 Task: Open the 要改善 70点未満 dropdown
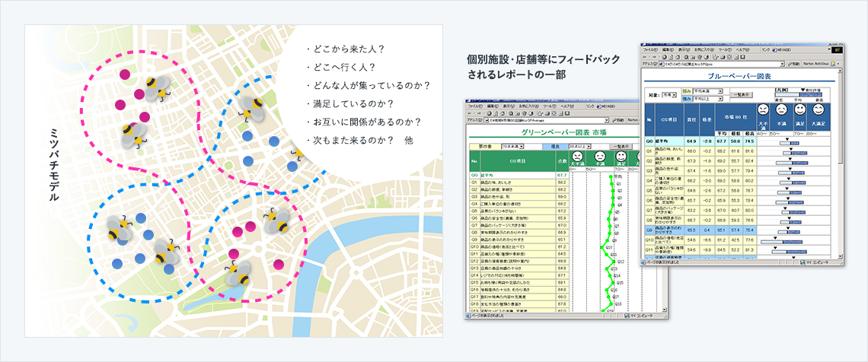(512, 147)
